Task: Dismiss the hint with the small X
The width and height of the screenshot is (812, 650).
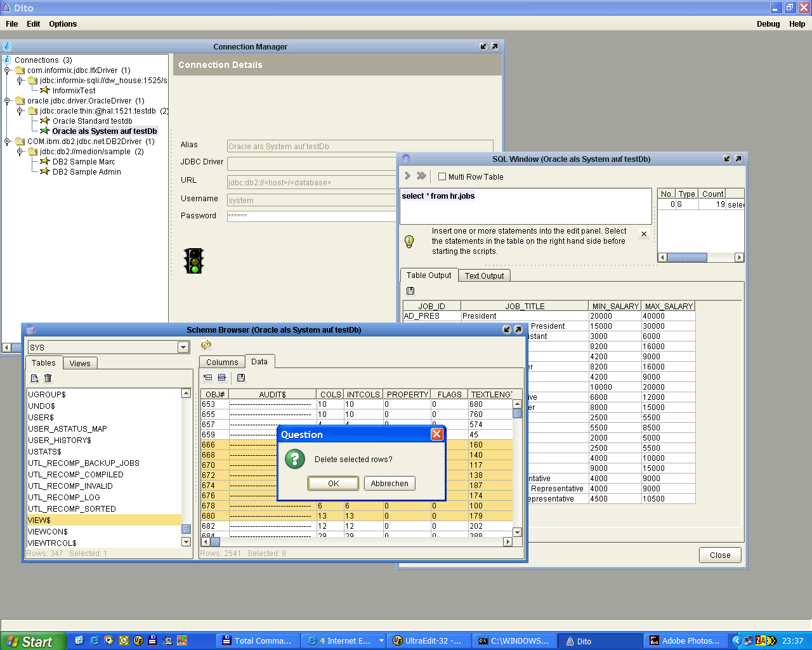Action: tap(644, 234)
